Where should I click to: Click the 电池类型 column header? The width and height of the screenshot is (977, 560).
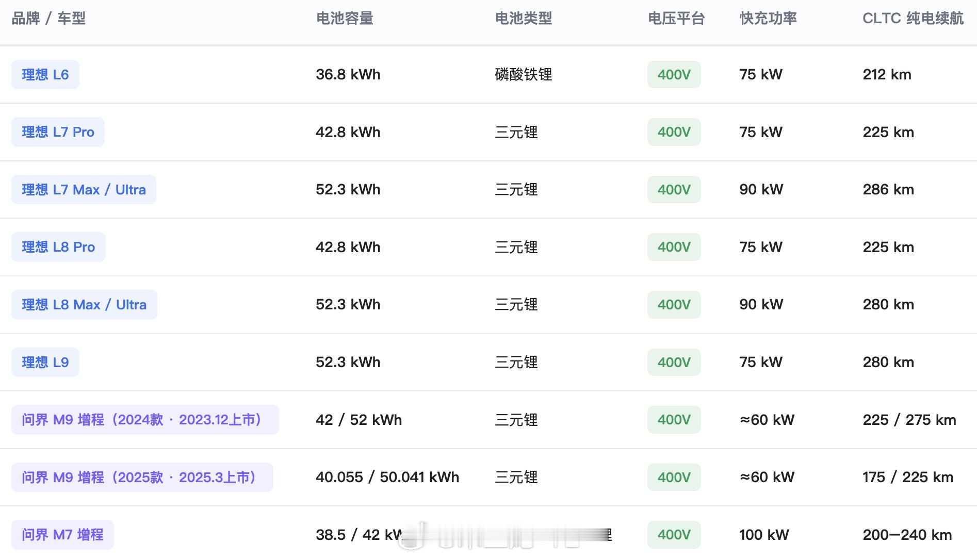pos(524,19)
